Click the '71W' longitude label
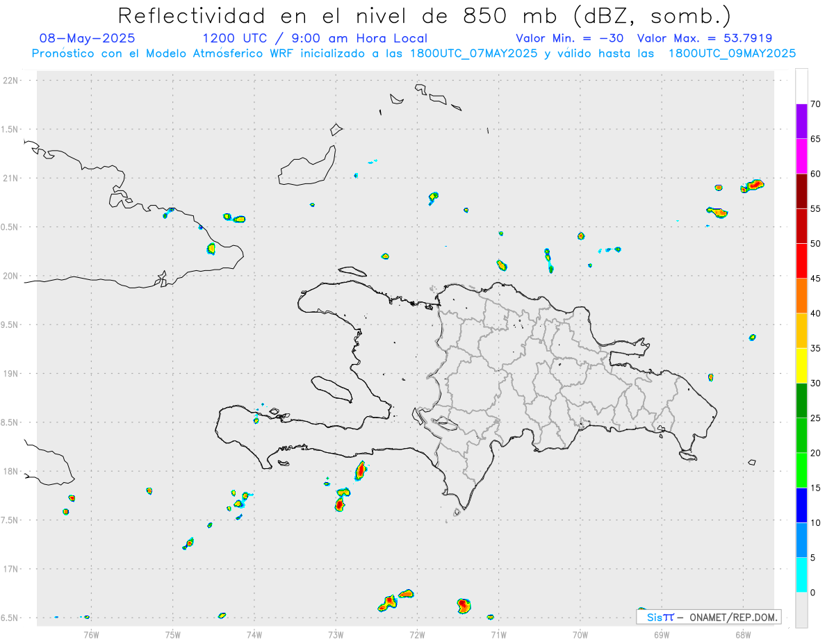 (498, 634)
